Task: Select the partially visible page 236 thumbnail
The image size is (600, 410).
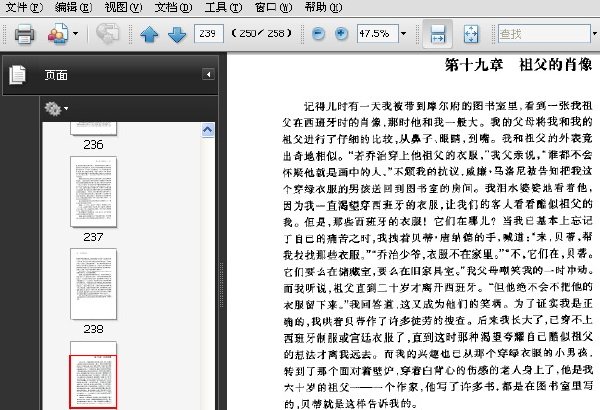Action: pyautogui.click(x=93, y=129)
